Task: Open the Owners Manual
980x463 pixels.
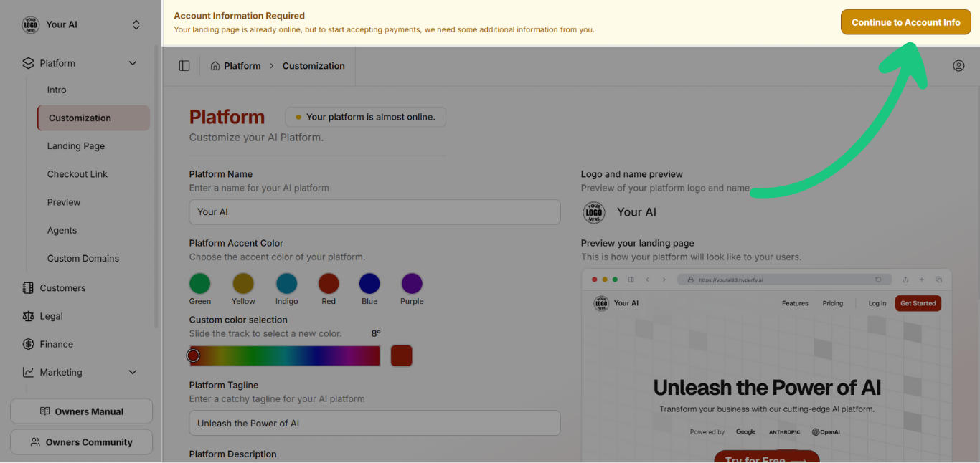Action: pos(81,411)
